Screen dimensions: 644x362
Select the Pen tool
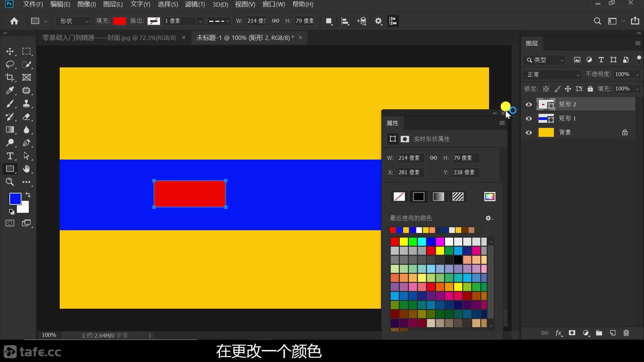(x=26, y=143)
